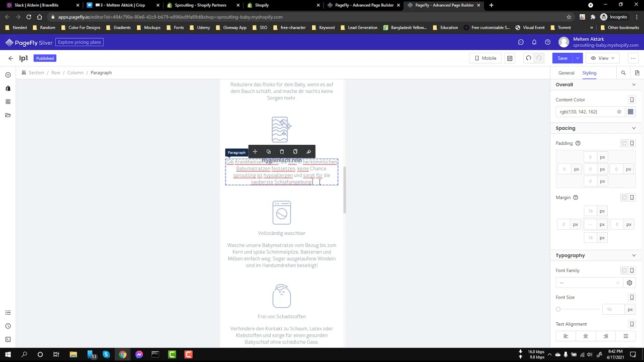
Task: Click the paint style icon in Paragraph toolbar
Action: pos(308,152)
